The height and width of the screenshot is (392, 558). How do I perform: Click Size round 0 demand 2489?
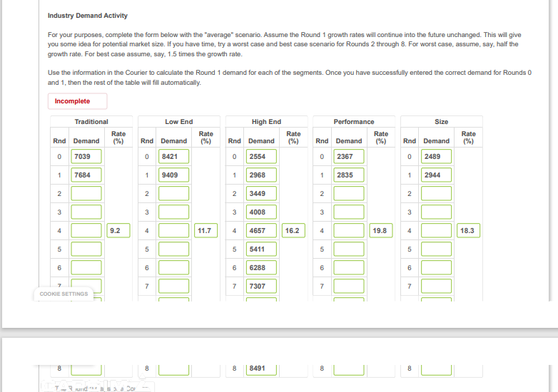(436, 156)
